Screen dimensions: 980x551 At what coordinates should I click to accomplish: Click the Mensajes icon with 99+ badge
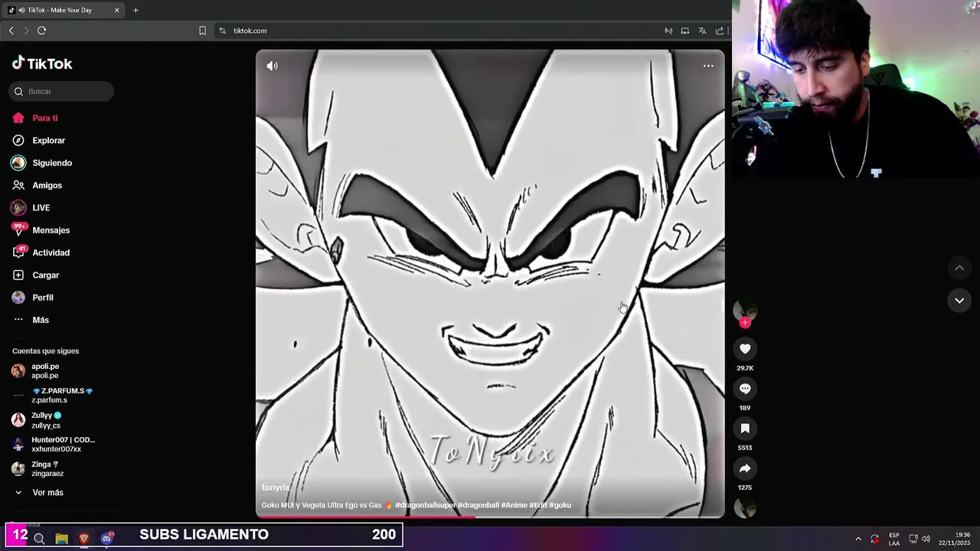18,230
